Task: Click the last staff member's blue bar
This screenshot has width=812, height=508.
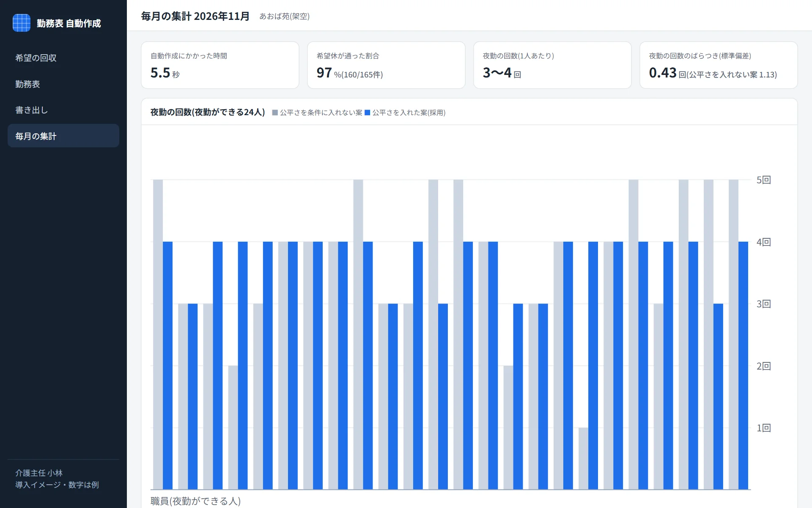Action: pyautogui.click(x=743, y=366)
